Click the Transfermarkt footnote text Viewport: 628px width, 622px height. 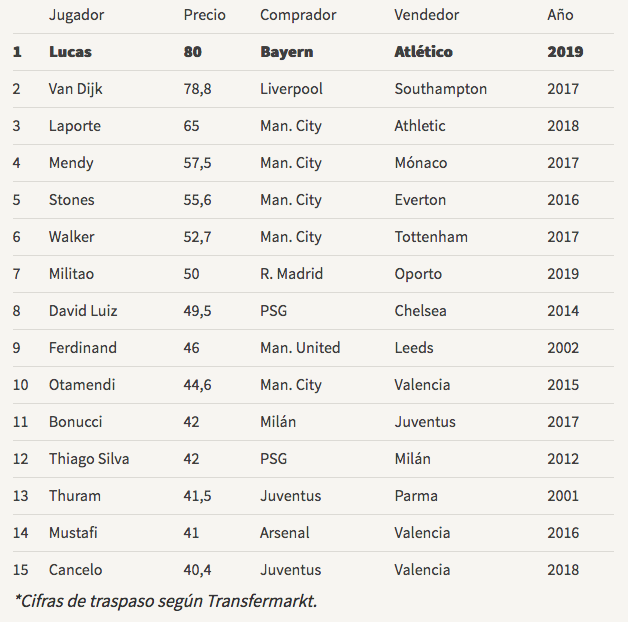[165, 600]
